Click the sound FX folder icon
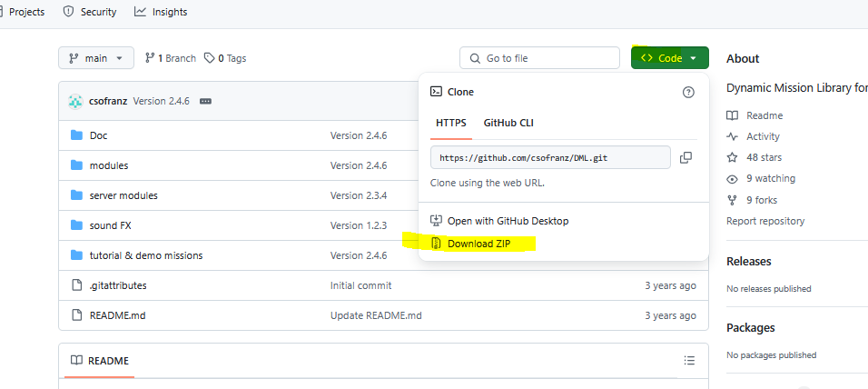The width and height of the screenshot is (868, 389). point(76,225)
